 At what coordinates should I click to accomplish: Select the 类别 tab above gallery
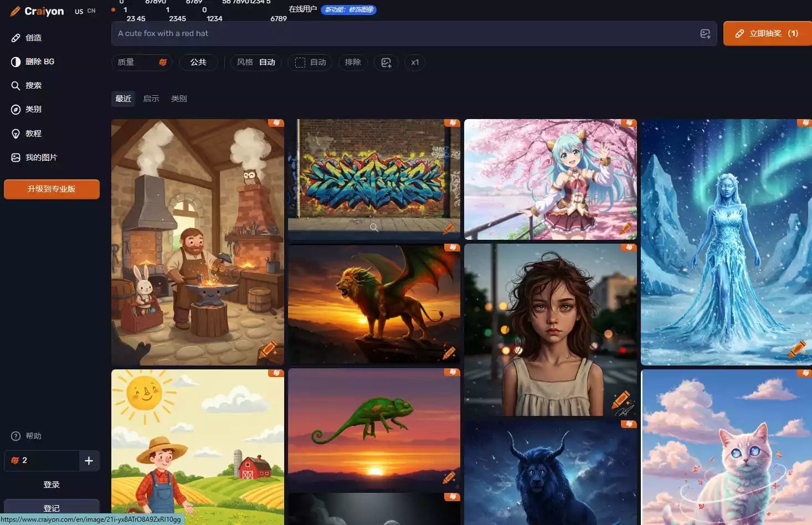(179, 99)
